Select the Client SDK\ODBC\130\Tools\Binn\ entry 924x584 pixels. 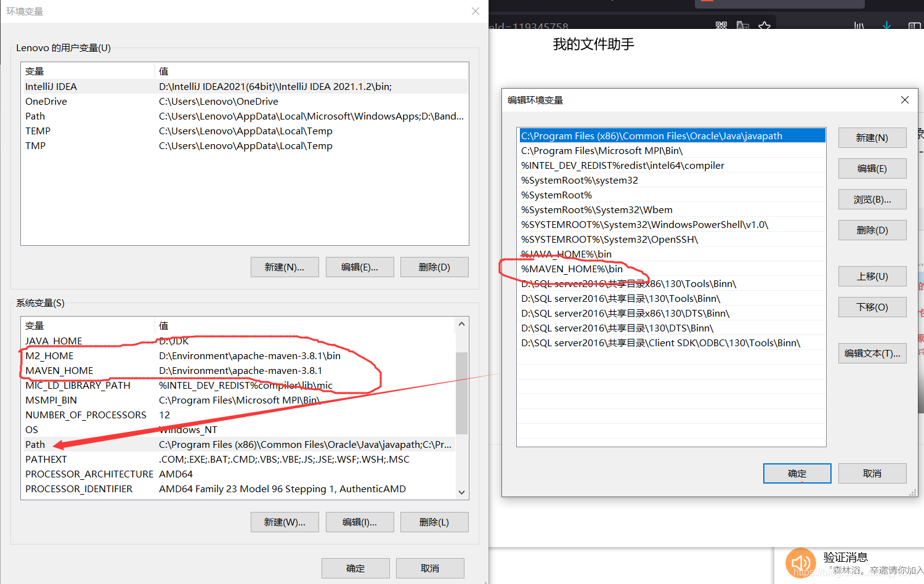tap(671, 343)
